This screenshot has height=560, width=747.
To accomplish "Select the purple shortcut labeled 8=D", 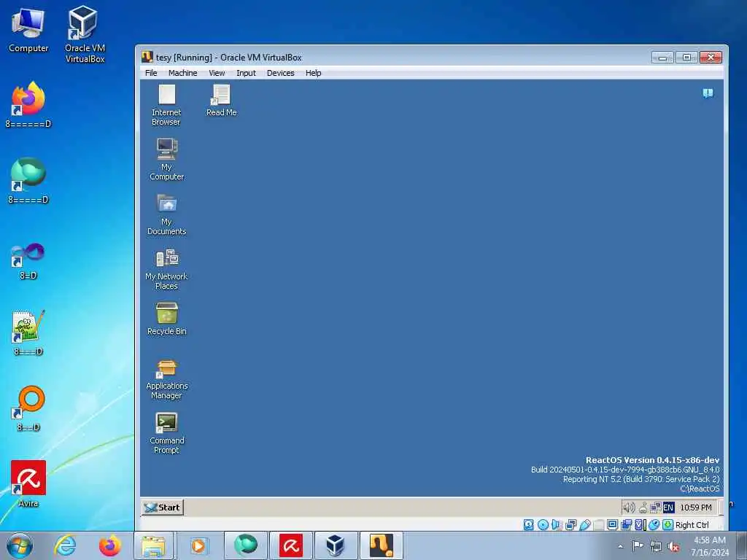I will pyautogui.click(x=28, y=261).
